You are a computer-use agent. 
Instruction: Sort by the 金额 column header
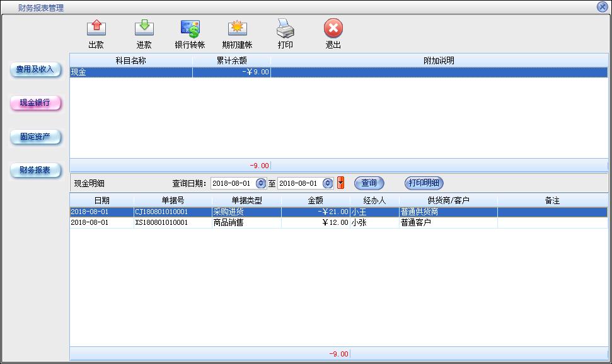click(x=315, y=200)
